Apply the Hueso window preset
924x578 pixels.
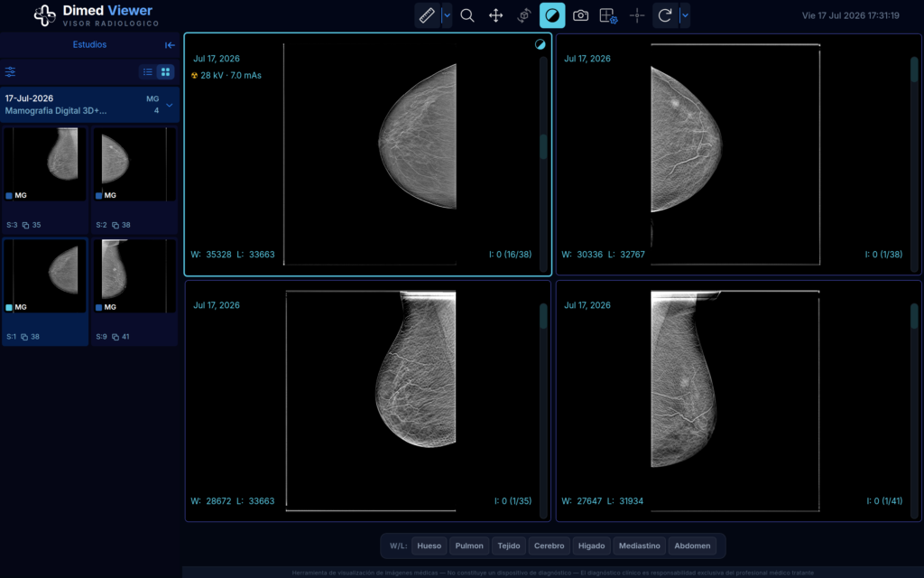tap(429, 545)
